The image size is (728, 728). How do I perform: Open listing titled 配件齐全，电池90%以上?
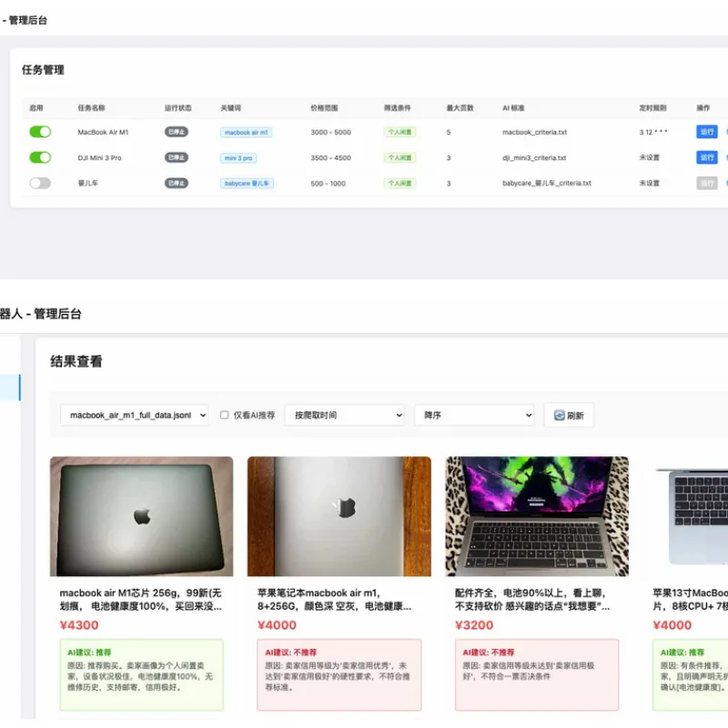tap(532, 600)
